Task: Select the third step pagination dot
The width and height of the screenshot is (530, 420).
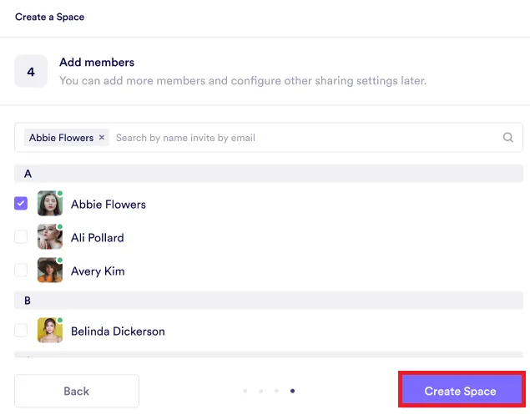Action: pyautogui.click(x=276, y=391)
